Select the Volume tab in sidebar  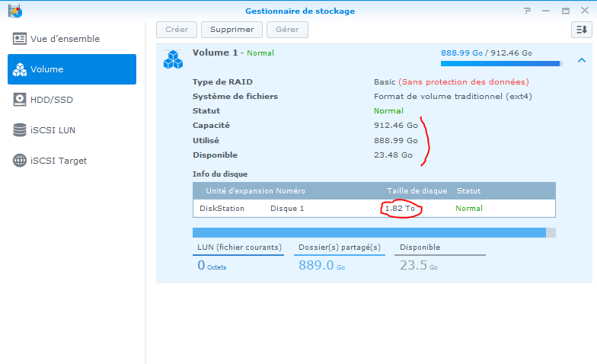pos(72,69)
